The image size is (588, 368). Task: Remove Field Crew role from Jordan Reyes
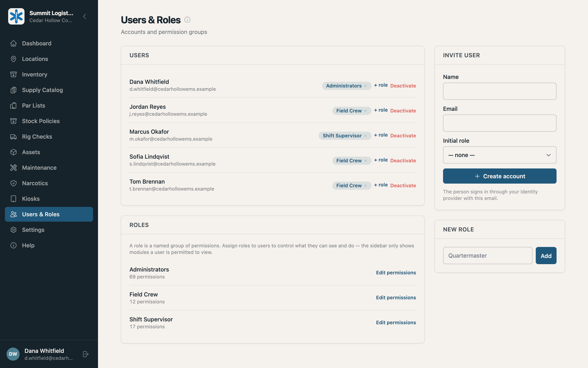365,111
